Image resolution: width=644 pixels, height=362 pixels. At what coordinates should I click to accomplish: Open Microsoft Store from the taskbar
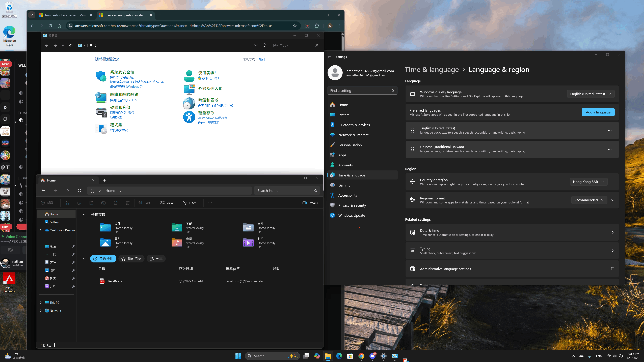(x=350, y=356)
